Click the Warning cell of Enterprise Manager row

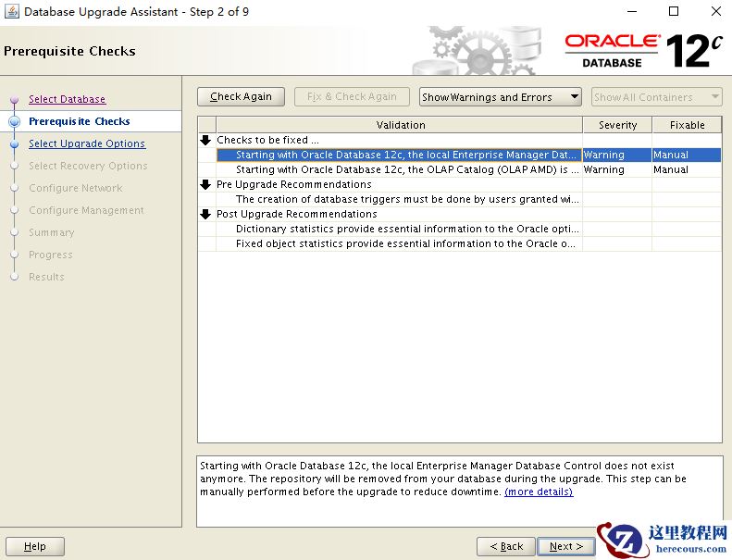616,155
